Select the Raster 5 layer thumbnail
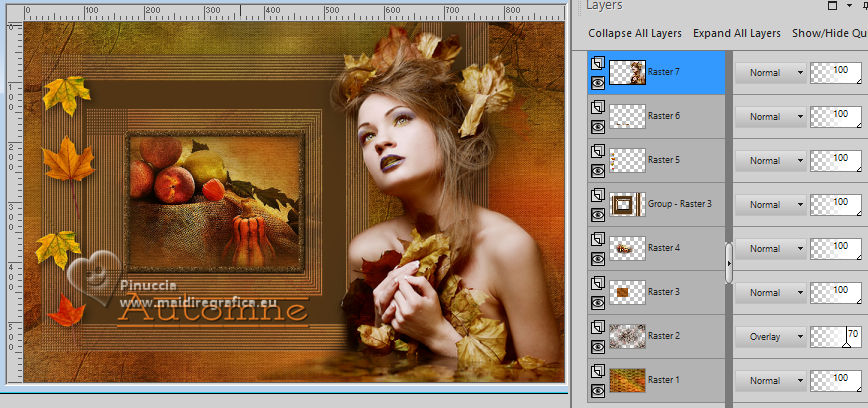The image size is (868, 408). point(627,161)
